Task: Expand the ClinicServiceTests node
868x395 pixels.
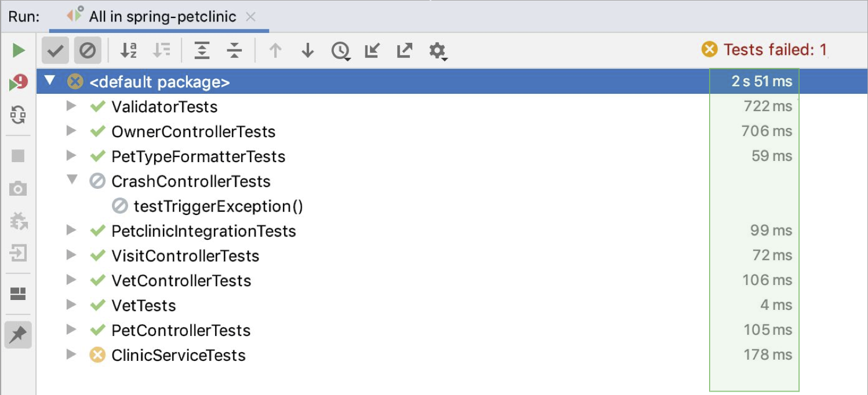Action: (x=70, y=355)
